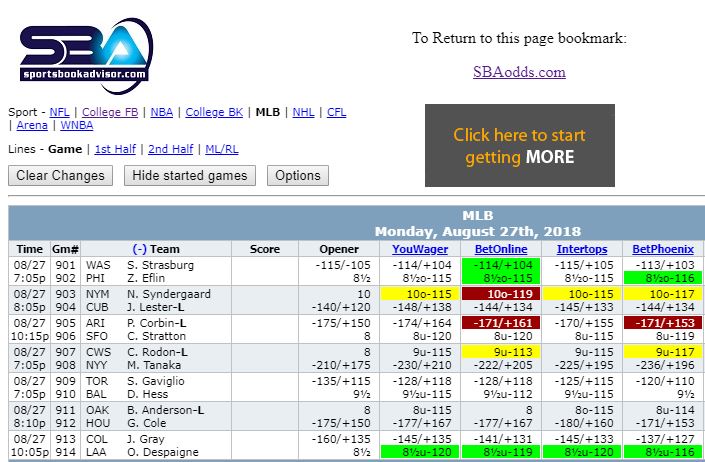Click red BetOnline -171/+161 cell

coord(501,323)
